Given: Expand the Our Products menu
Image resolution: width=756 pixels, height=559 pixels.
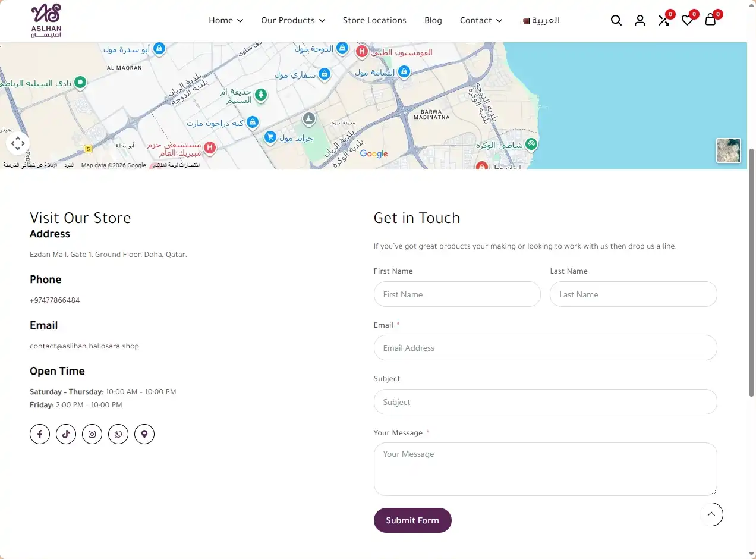Looking at the screenshot, I should [293, 20].
